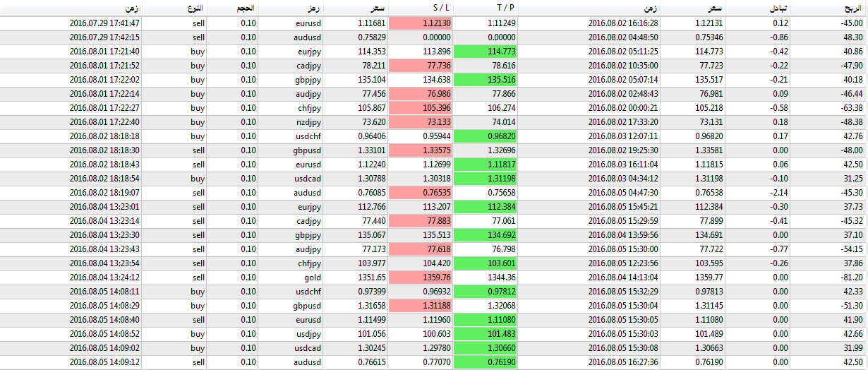Select the open price 0.75829
This screenshot has height=370, width=868.
click(371, 37)
